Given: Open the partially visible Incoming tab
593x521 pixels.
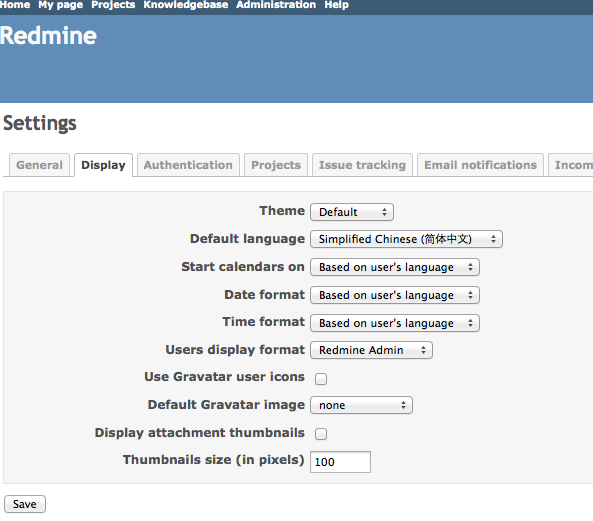Looking at the screenshot, I should click(x=571, y=165).
